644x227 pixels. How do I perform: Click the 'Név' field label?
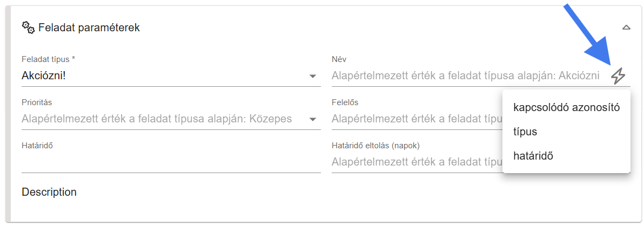339,59
